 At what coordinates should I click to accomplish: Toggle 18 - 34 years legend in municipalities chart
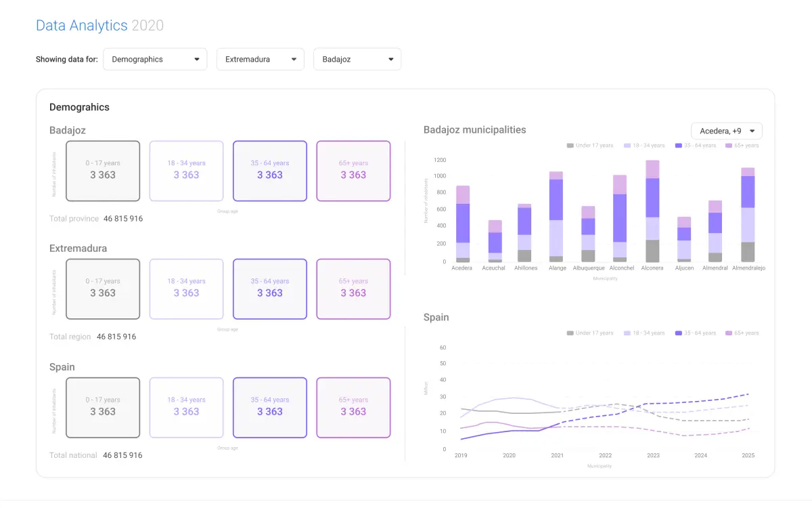tap(644, 146)
